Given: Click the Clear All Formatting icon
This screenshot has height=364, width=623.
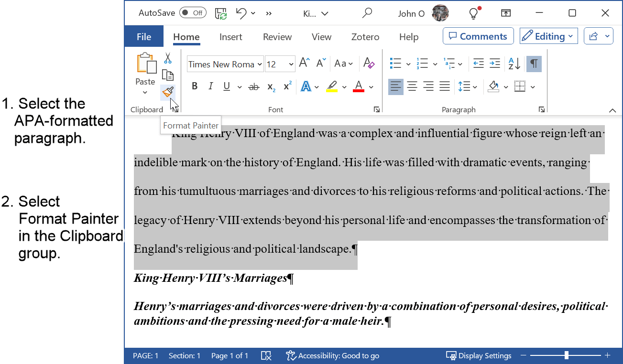Looking at the screenshot, I should tap(369, 64).
